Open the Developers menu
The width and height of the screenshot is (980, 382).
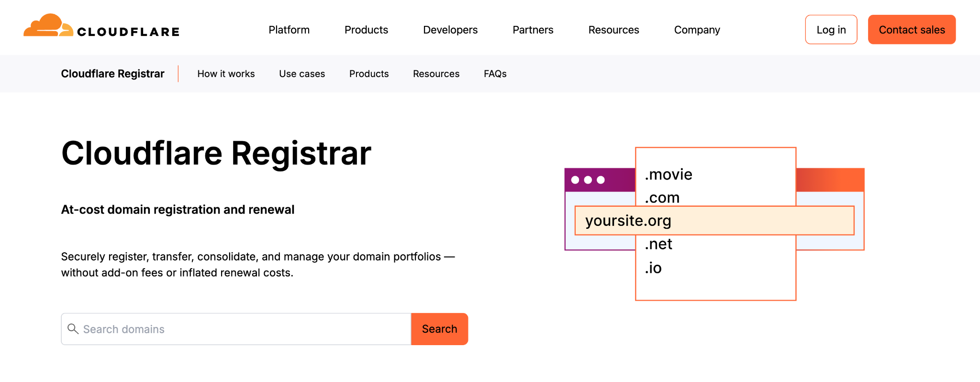coord(450,30)
